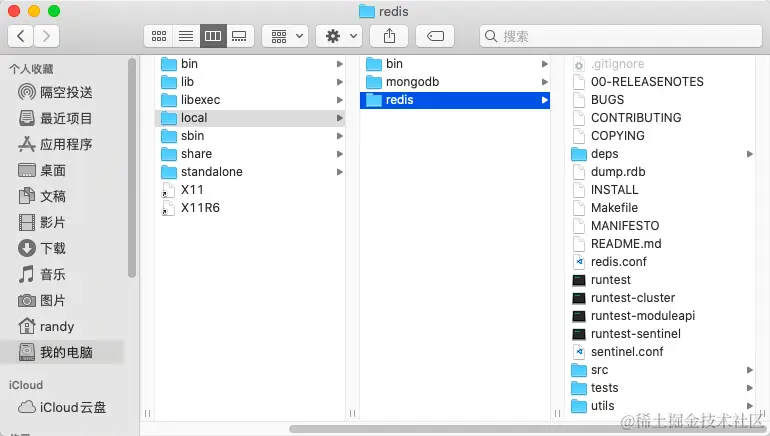Expand the standalone folder arrow

339,172
